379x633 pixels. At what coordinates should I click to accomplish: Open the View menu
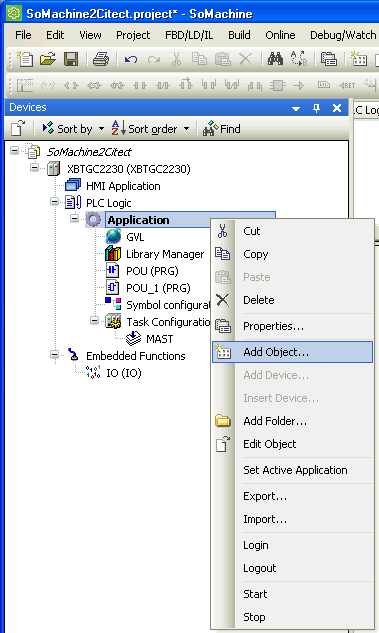click(x=90, y=35)
